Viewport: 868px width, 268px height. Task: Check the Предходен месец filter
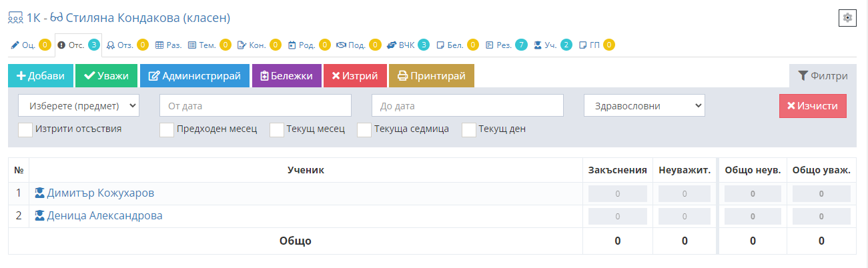pos(167,129)
